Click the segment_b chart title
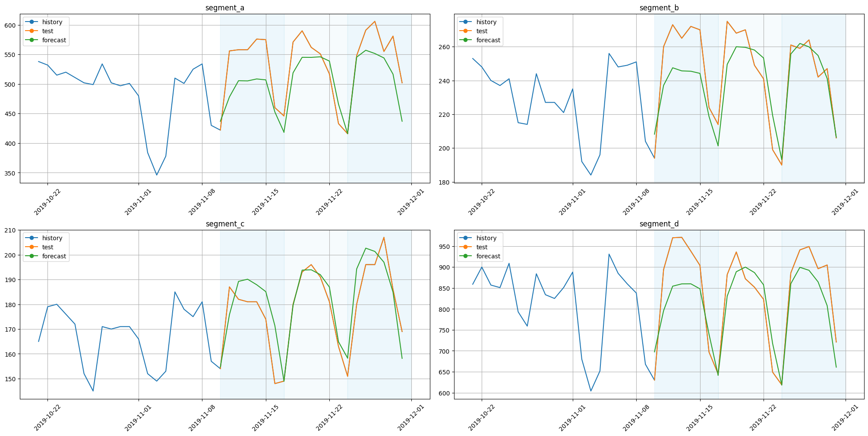868x436 pixels. click(659, 8)
